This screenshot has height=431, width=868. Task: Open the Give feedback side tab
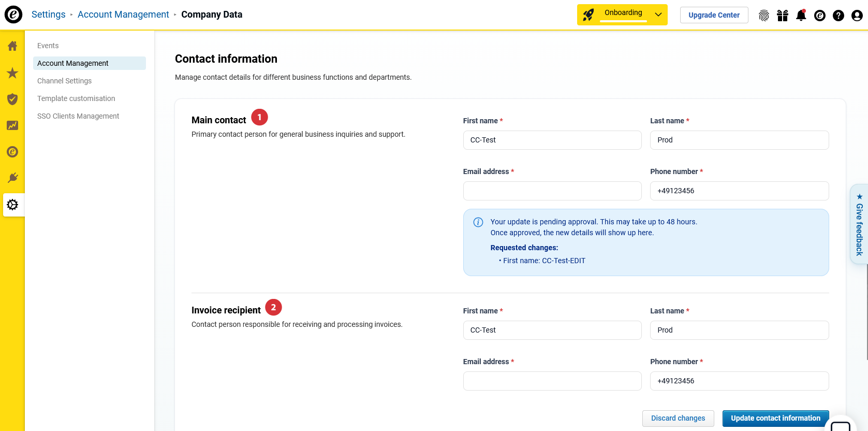[x=859, y=224]
